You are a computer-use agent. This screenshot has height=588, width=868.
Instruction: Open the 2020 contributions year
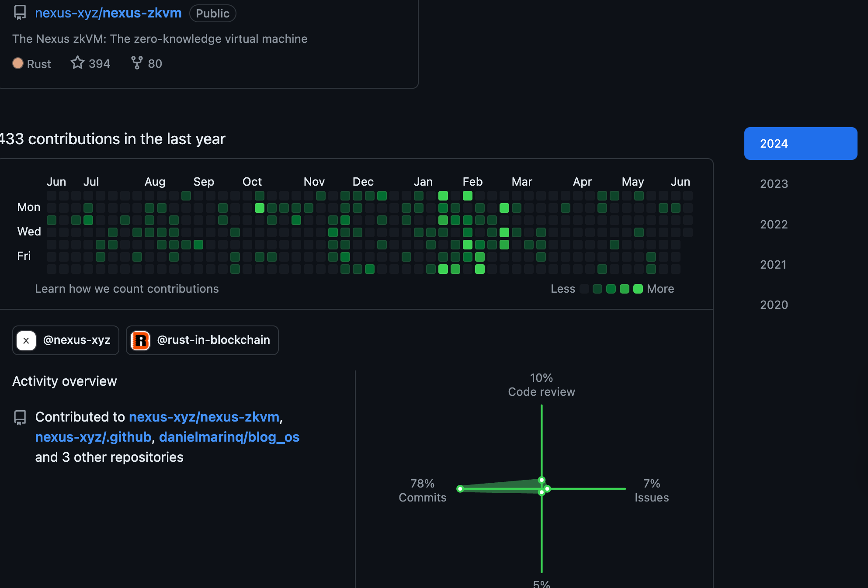(x=774, y=305)
